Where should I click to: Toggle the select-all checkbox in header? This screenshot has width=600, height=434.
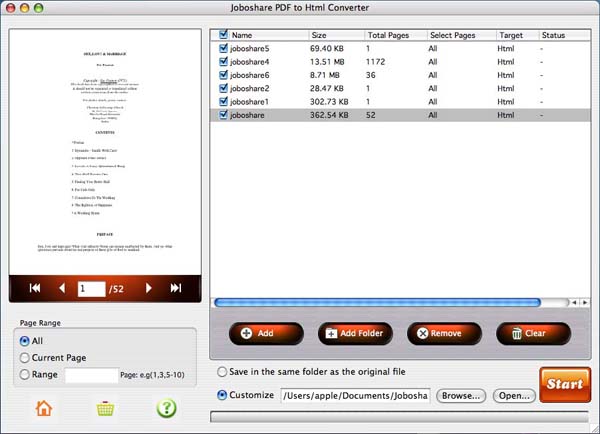pyautogui.click(x=222, y=35)
